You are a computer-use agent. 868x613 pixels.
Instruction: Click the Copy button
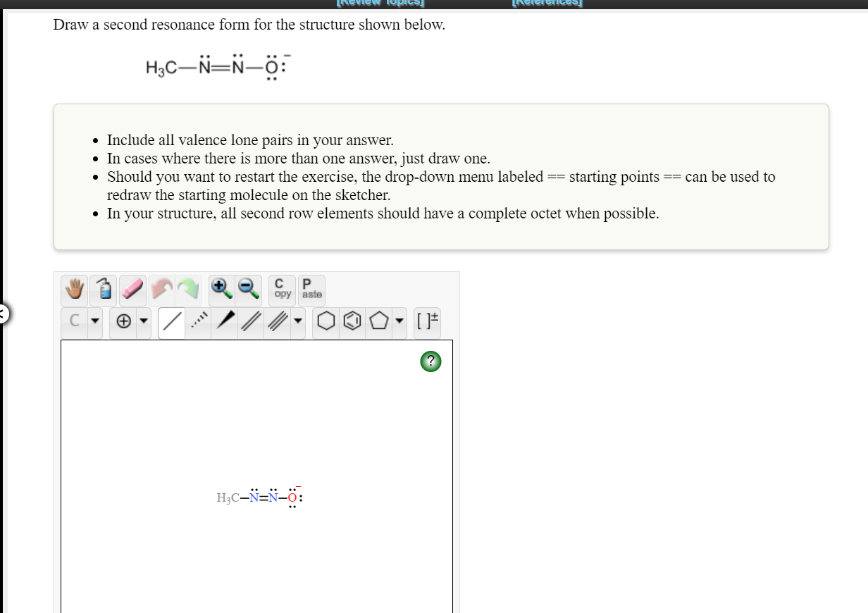pos(283,289)
